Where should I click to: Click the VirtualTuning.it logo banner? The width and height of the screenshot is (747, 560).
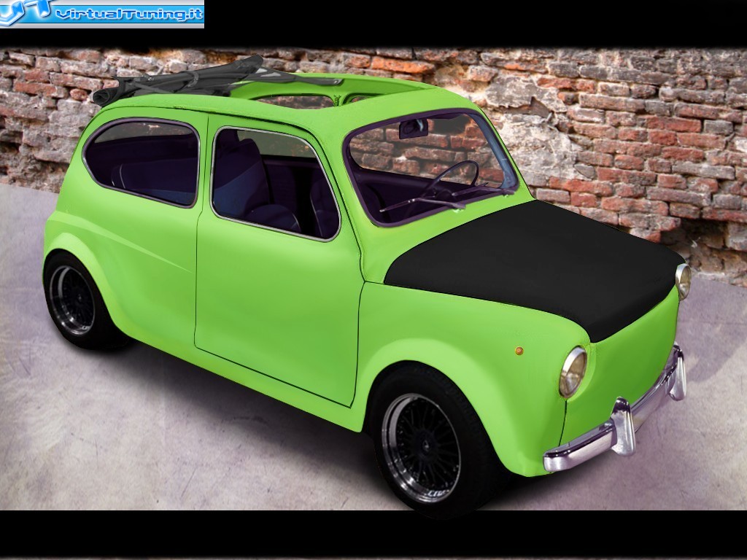coord(102,14)
